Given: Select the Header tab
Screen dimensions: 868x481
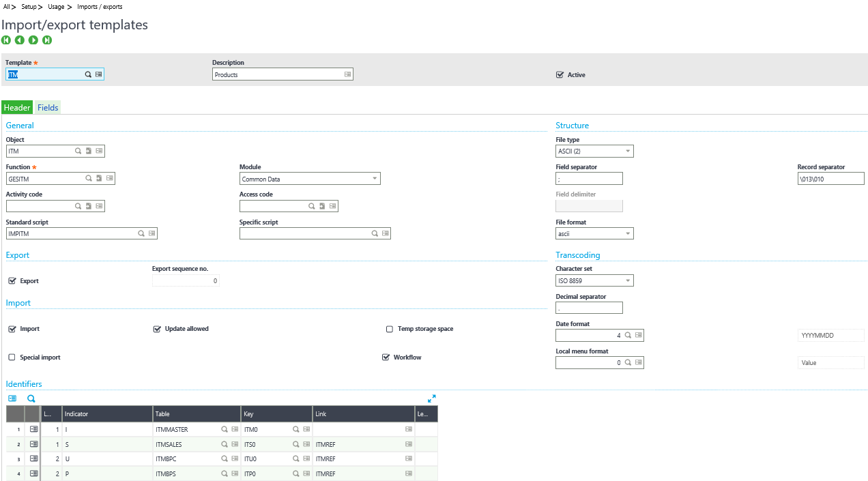Looking at the screenshot, I should [17, 108].
